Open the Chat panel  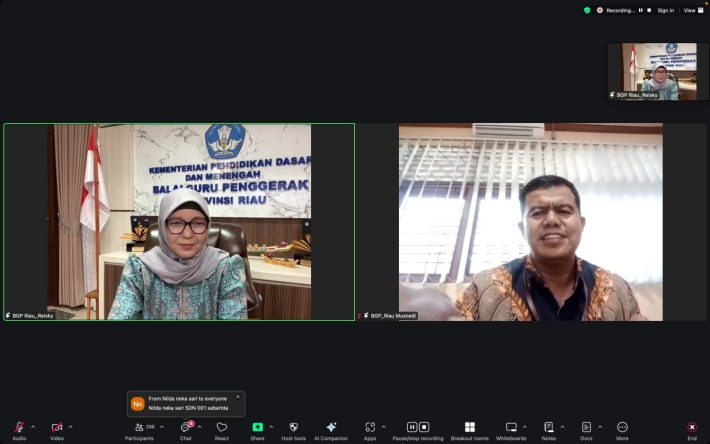[x=185, y=427]
